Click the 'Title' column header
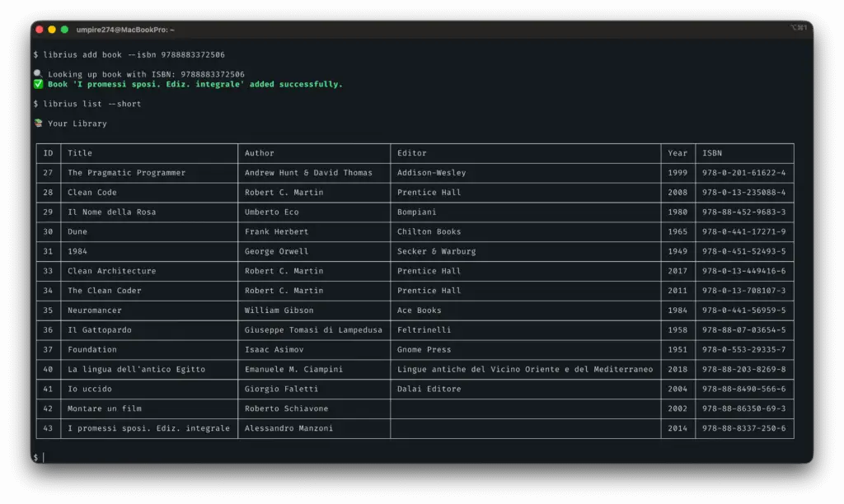The height and width of the screenshot is (504, 844). [x=80, y=153]
